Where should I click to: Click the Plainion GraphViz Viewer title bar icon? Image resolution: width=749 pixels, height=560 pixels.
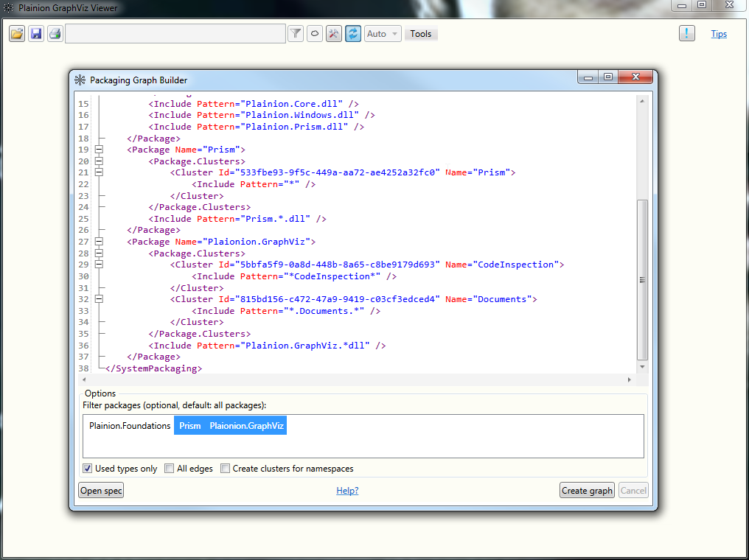tap(9, 8)
